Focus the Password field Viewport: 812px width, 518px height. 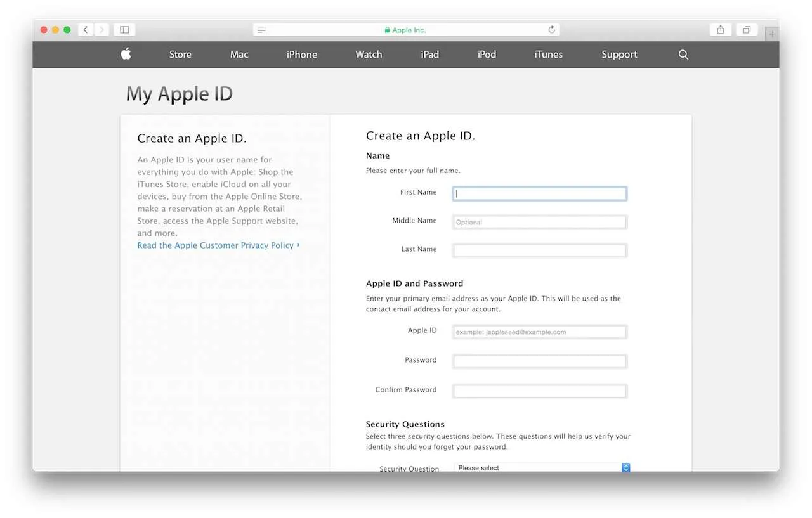pyautogui.click(x=540, y=361)
